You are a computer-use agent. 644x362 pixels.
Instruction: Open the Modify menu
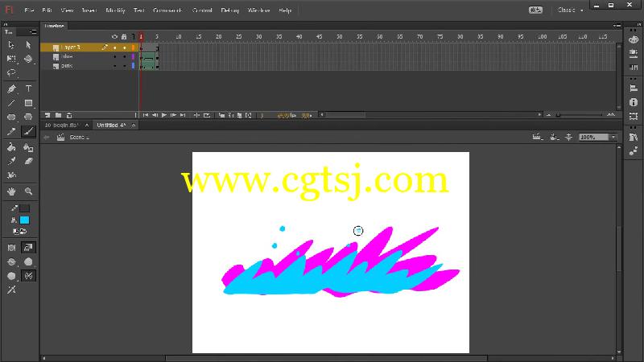[115, 10]
